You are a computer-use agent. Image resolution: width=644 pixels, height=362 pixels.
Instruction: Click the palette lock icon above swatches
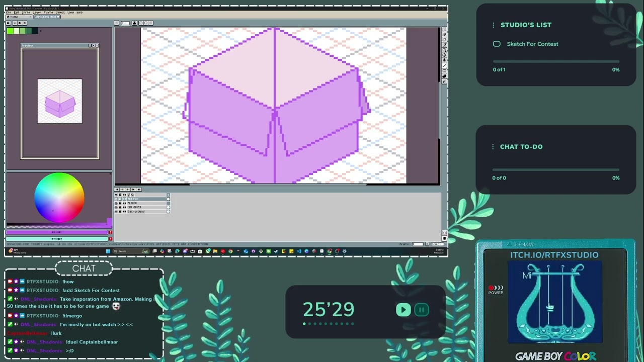(8, 23)
